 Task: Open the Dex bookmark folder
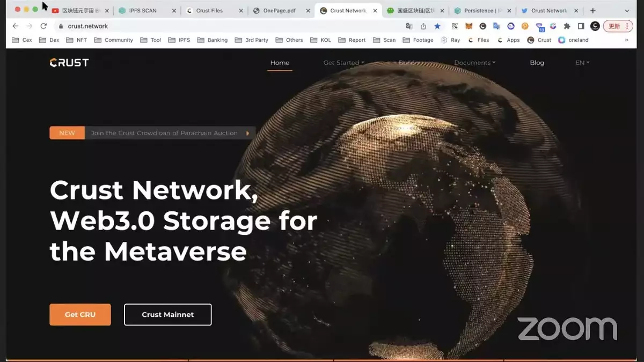[49, 40]
